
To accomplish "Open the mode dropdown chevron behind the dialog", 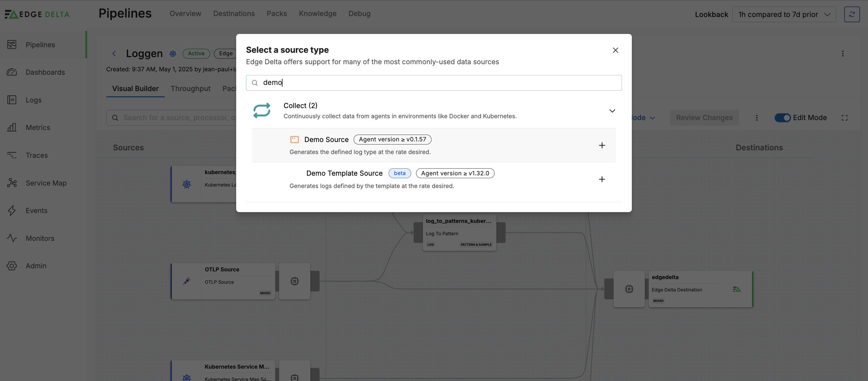I will [652, 118].
